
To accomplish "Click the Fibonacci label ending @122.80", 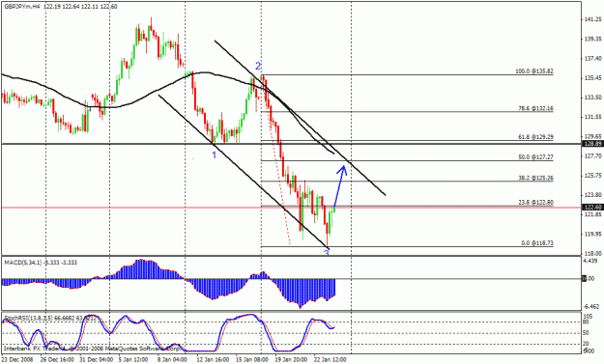I will [535, 203].
